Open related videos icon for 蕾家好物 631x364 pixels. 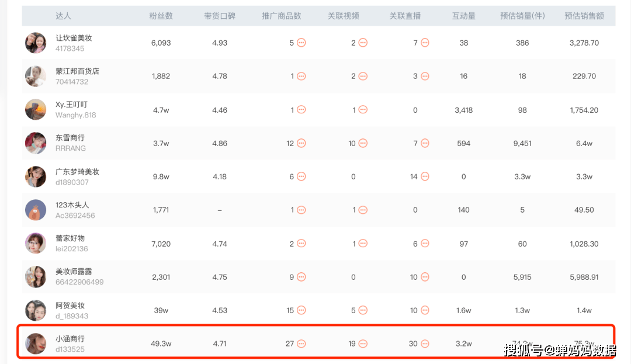363,243
